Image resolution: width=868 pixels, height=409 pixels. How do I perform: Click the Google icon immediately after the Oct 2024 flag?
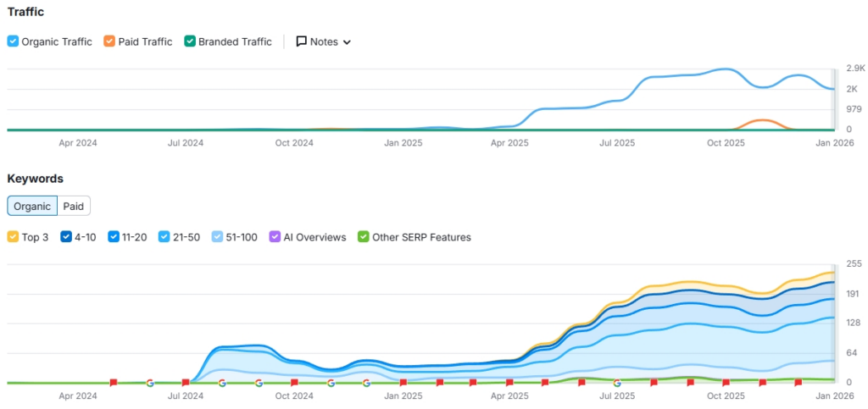[x=331, y=383]
